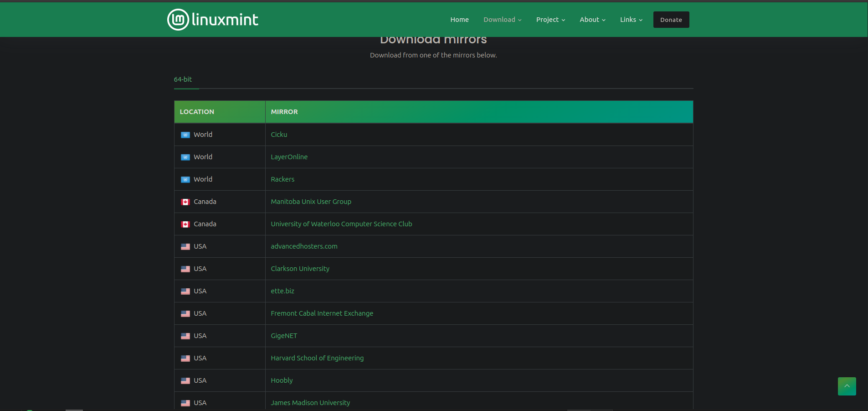
Task: Open James Madison University mirror link
Action: (x=310, y=403)
